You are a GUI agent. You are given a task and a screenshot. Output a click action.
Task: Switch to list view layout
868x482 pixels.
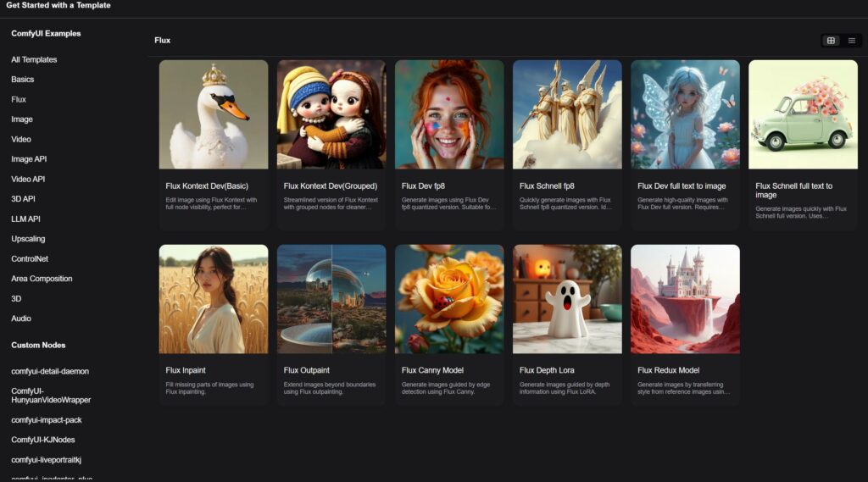pyautogui.click(x=852, y=41)
